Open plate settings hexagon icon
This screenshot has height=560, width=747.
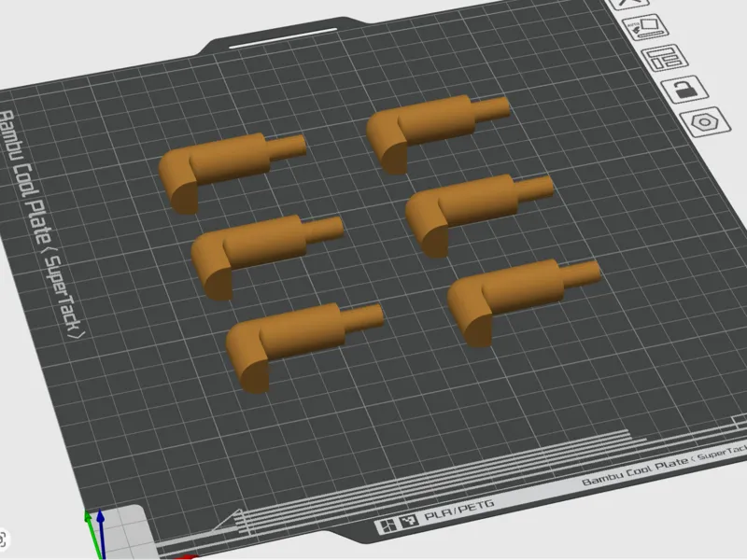[705, 122]
